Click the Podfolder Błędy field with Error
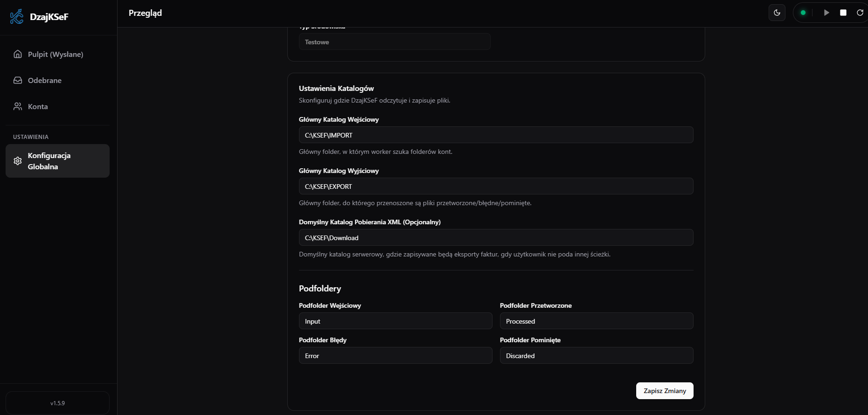The image size is (868, 415). pos(396,355)
